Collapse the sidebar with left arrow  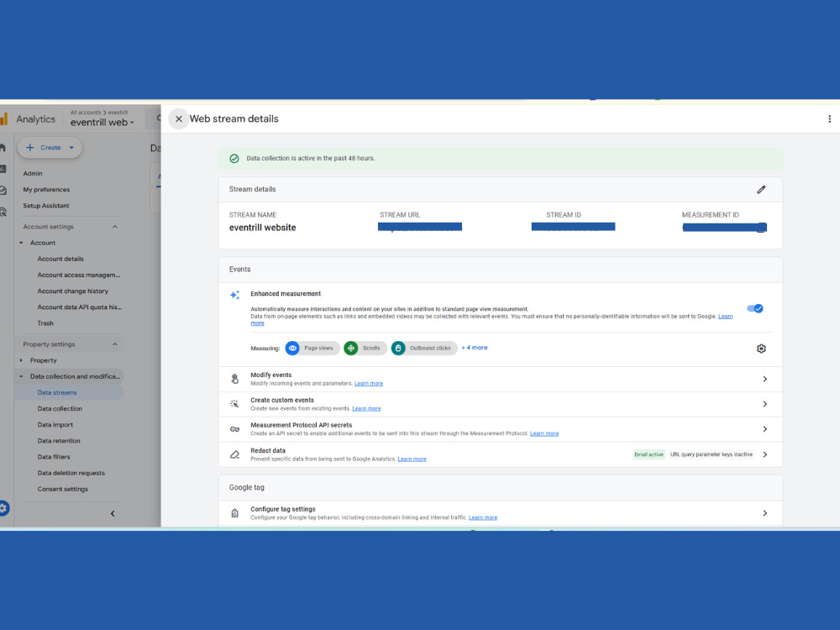113,514
